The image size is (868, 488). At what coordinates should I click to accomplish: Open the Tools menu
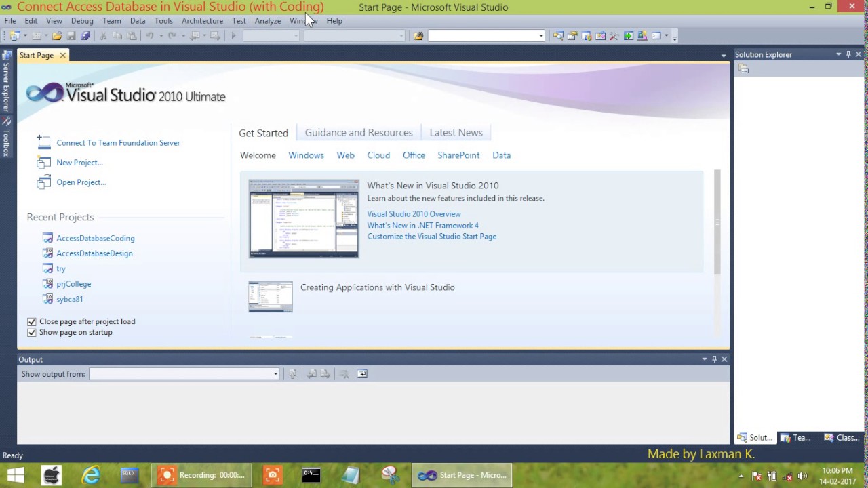(163, 21)
